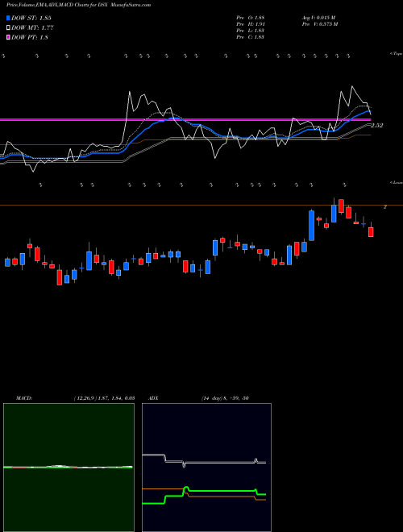Screen dimensions: 403x532
Task: Open the green MACD chart panel
Action: pyautogui.click(x=69, y=468)
